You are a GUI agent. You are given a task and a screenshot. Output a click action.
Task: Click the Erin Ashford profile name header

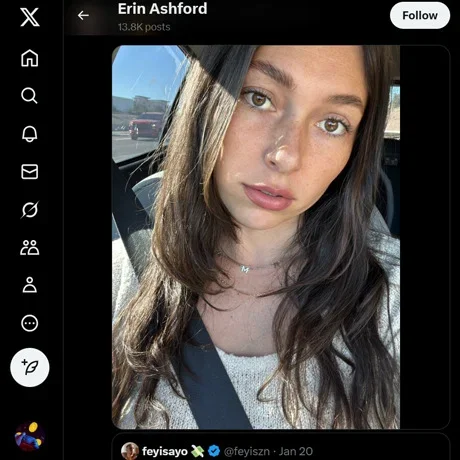click(x=162, y=9)
